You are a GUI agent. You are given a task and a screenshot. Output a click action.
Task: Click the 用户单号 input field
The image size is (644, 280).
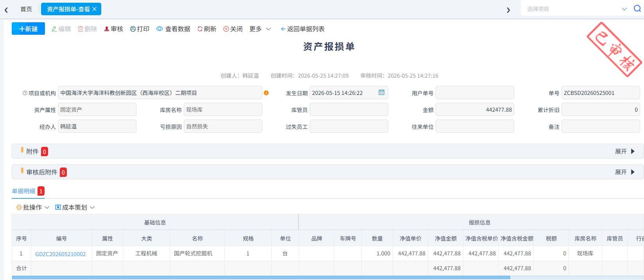point(475,93)
